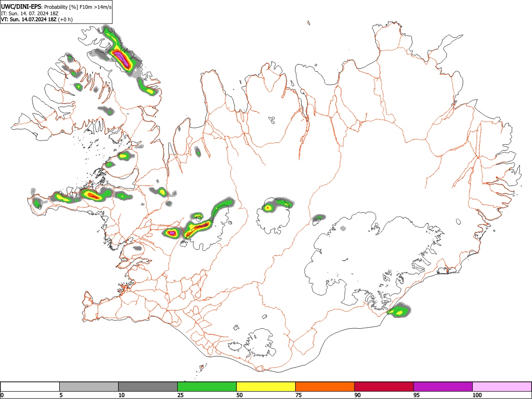Choose the pink 100% legend swatch
532x399 pixels.
point(502,387)
